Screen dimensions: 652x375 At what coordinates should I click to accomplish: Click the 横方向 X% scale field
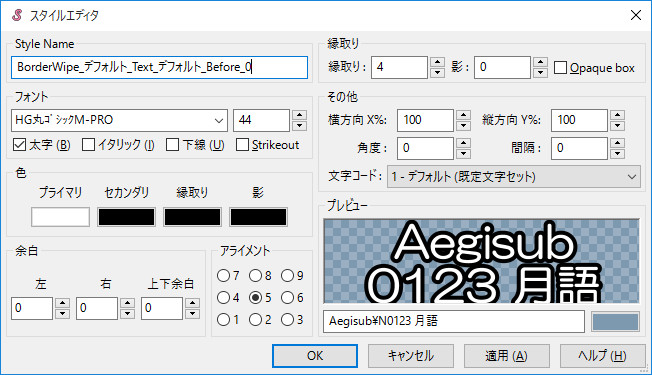[x=425, y=120]
